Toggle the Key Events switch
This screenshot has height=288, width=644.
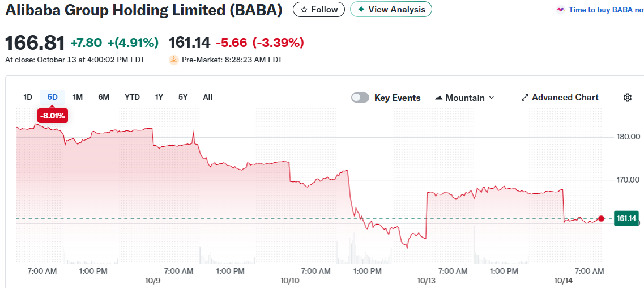[360, 98]
